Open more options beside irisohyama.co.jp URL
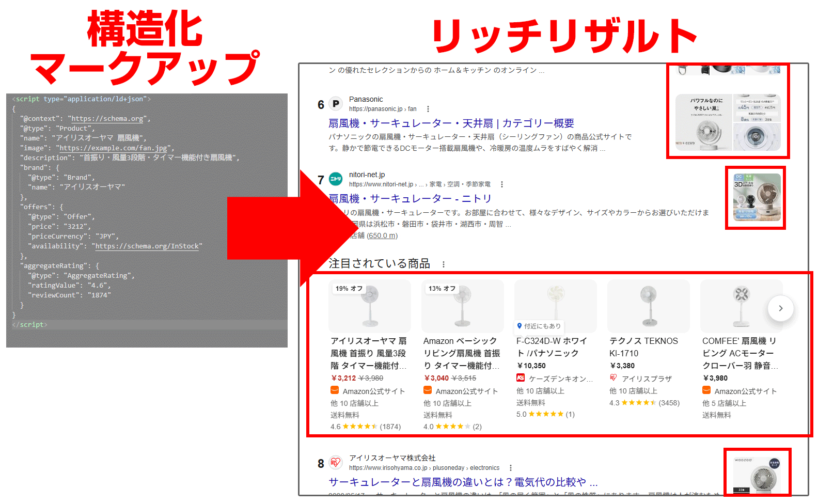 [510, 468]
